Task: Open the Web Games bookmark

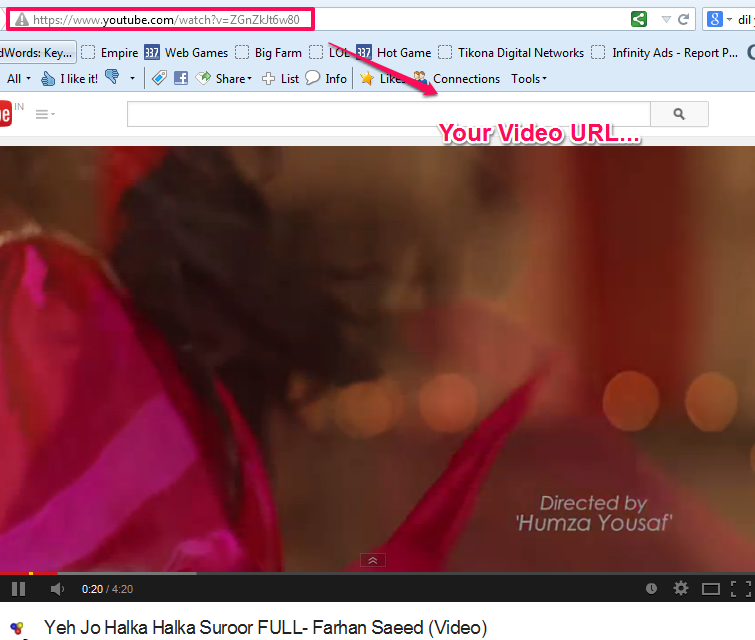Action: (x=186, y=52)
